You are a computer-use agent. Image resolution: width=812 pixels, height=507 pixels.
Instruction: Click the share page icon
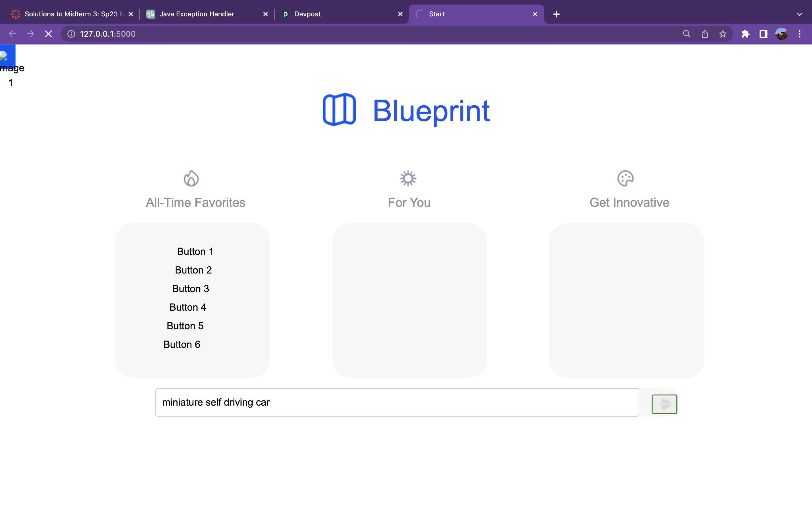coord(705,34)
